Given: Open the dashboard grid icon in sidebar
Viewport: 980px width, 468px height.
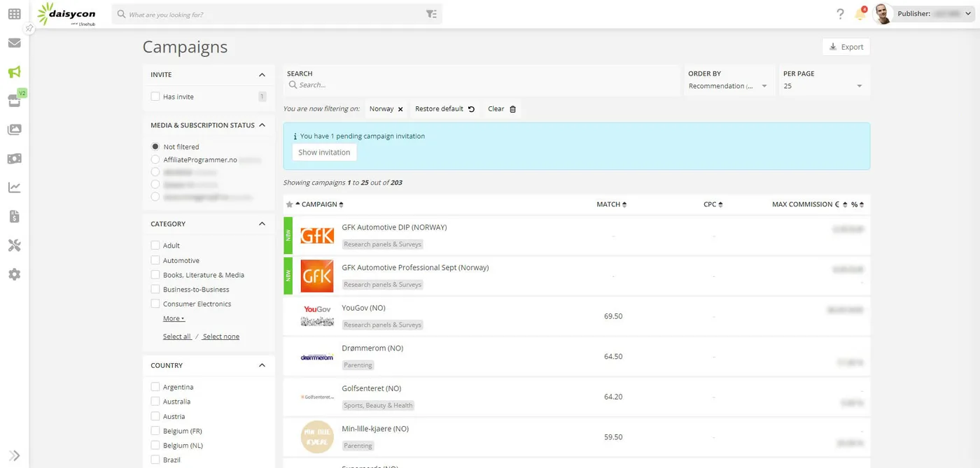Looking at the screenshot, I should [x=14, y=14].
